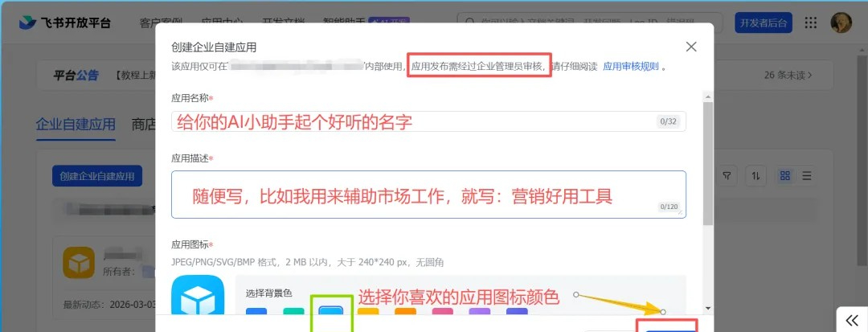
Task: Click the 应用描述 text area
Action: 428,195
